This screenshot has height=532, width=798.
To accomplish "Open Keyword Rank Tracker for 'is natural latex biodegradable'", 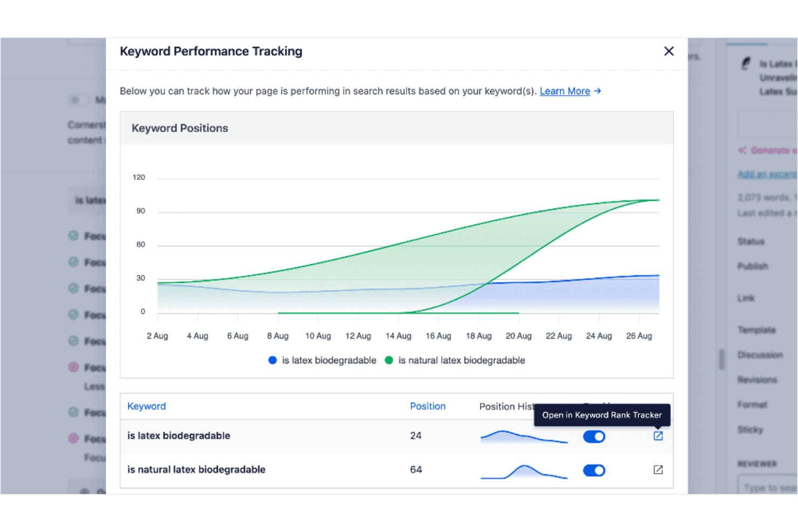I will tap(658, 469).
